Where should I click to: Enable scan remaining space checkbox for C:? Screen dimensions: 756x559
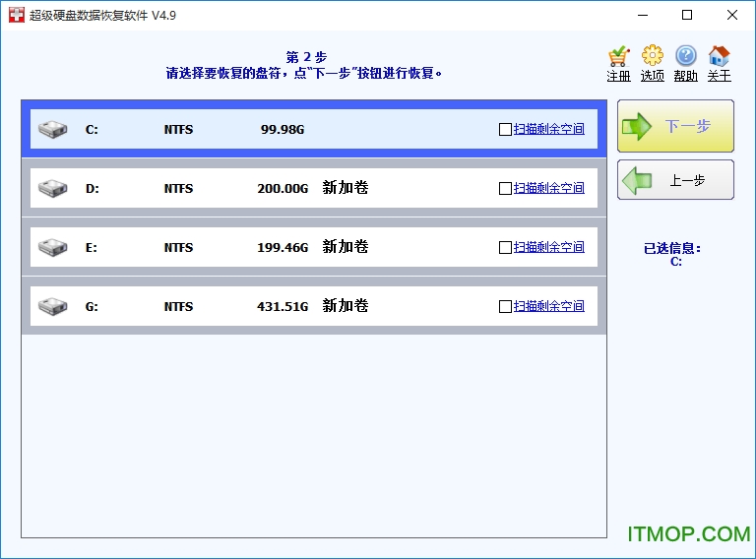coord(506,129)
